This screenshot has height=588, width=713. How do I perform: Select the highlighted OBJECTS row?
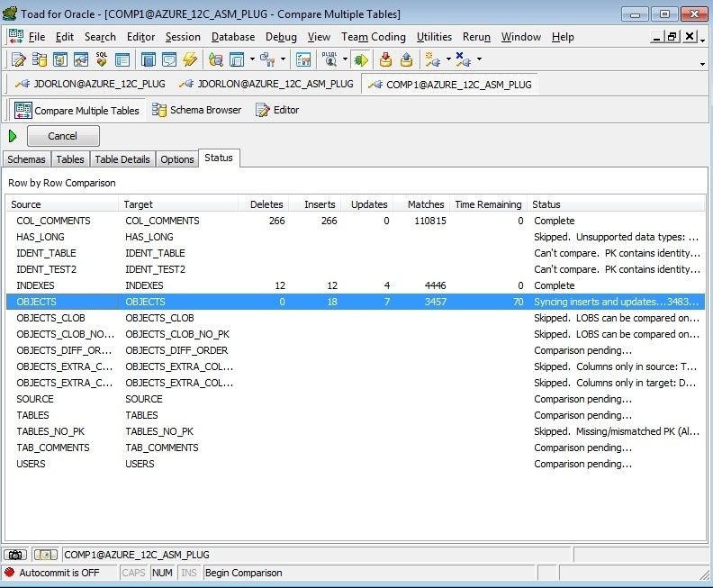pos(355,302)
